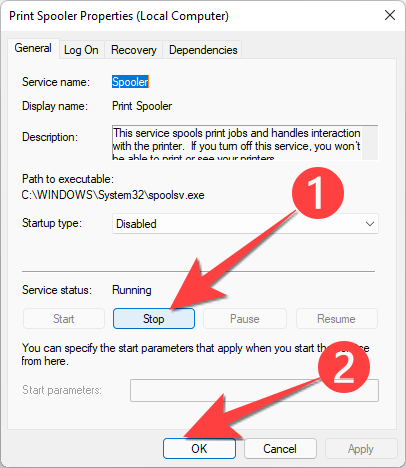The height and width of the screenshot is (468, 406).
Task: Confirm changes with the OK button
Action: (x=199, y=449)
